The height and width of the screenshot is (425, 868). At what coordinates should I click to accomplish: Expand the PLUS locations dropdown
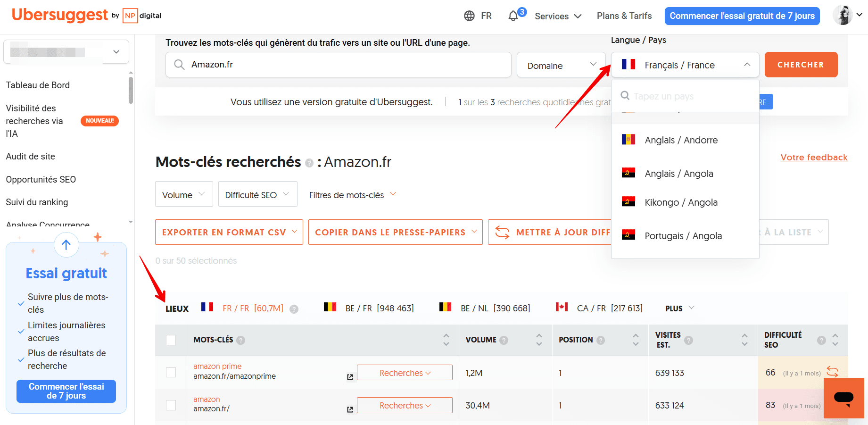(x=678, y=308)
